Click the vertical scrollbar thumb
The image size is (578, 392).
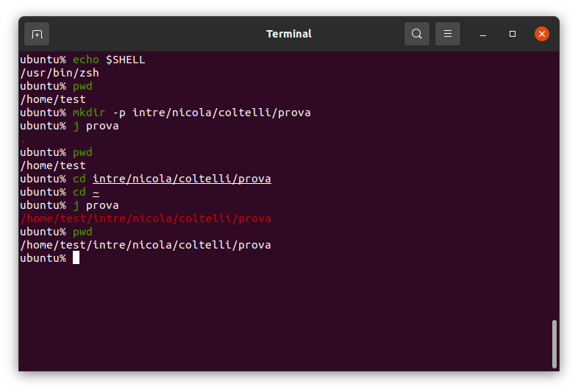tap(554, 344)
